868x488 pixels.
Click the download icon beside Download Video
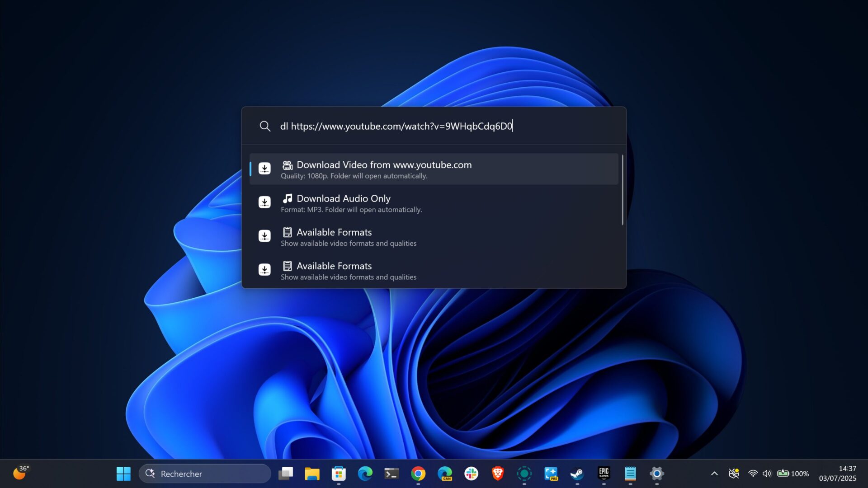(x=264, y=169)
